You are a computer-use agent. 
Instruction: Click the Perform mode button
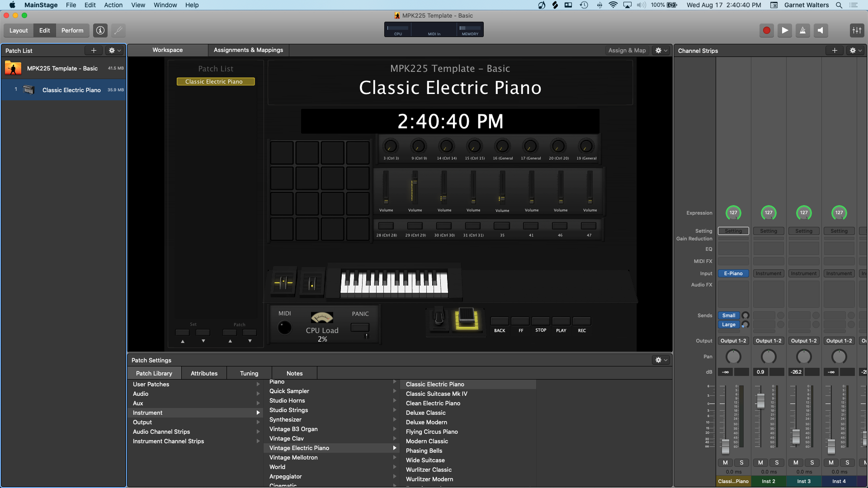[x=72, y=30]
